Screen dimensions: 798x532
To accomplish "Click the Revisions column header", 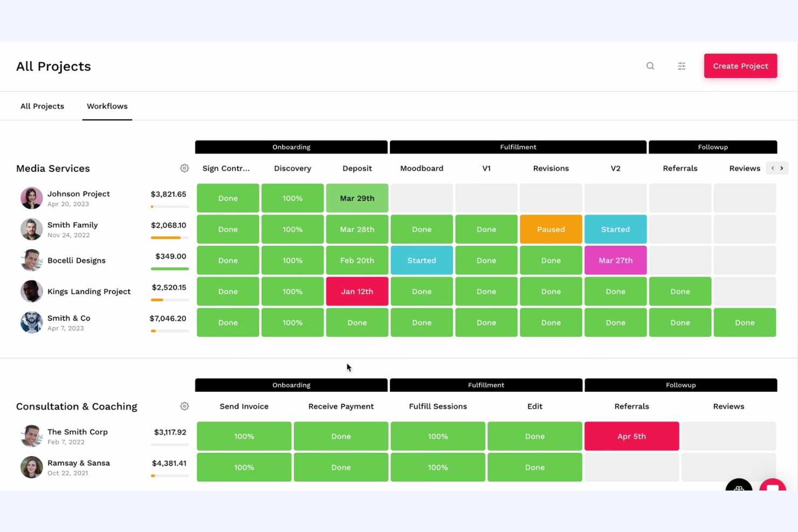I will (x=551, y=168).
